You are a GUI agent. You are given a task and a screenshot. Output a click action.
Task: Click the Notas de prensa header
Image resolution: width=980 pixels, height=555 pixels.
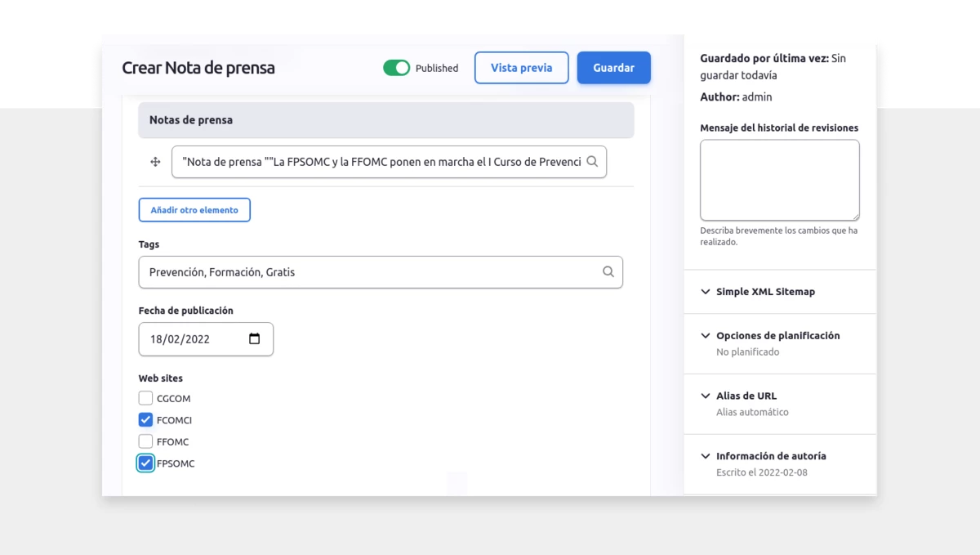(x=386, y=120)
